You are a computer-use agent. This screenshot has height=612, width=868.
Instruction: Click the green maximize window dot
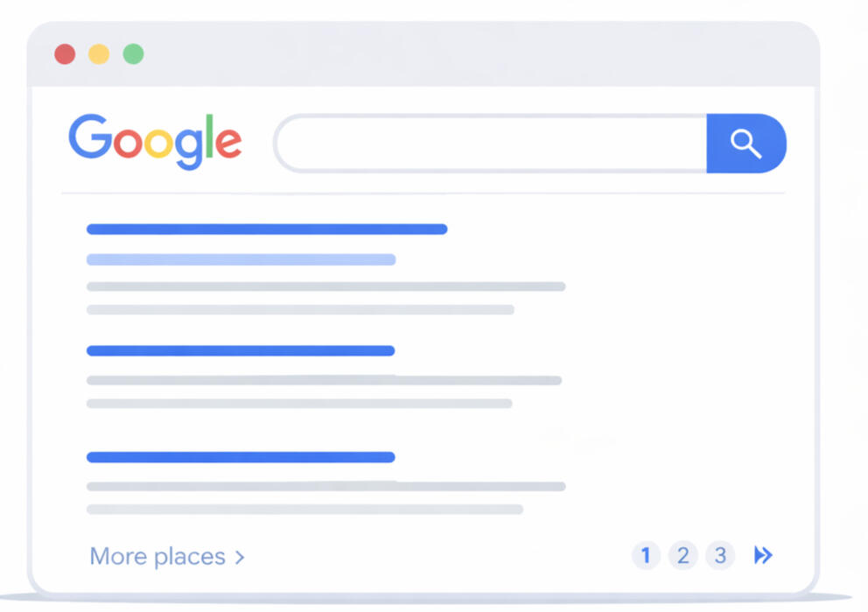133,54
